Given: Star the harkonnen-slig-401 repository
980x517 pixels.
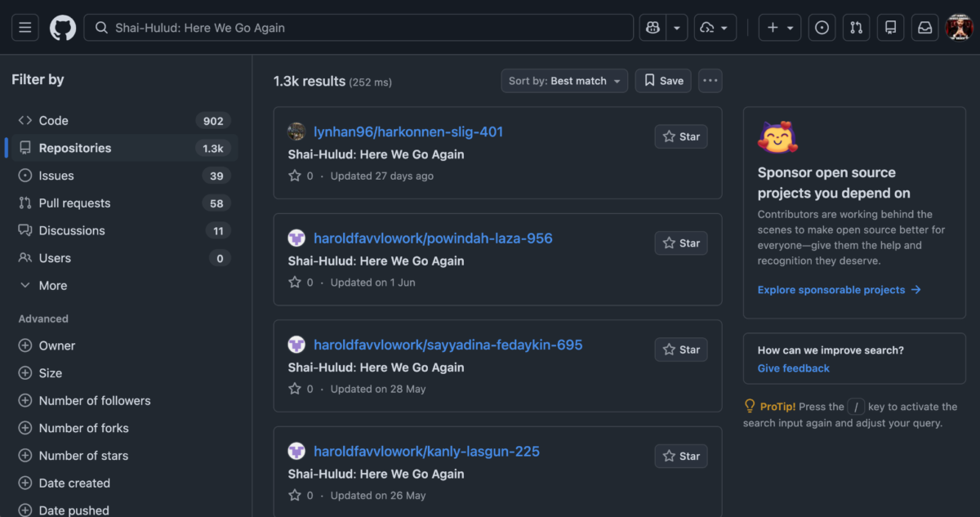Looking at the screenshot, I should tap(681, 136).
